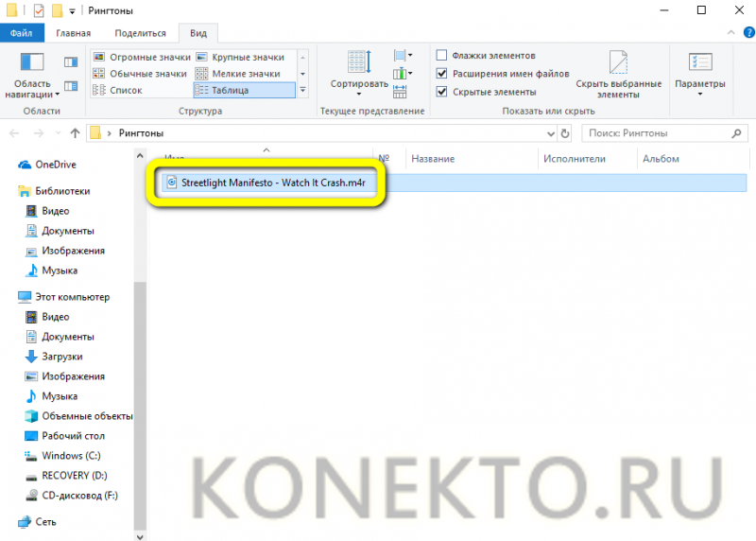The height and width of the screenshot is (541, 756).
Task: Click the search magnifier icon
Action: (736, 133)
